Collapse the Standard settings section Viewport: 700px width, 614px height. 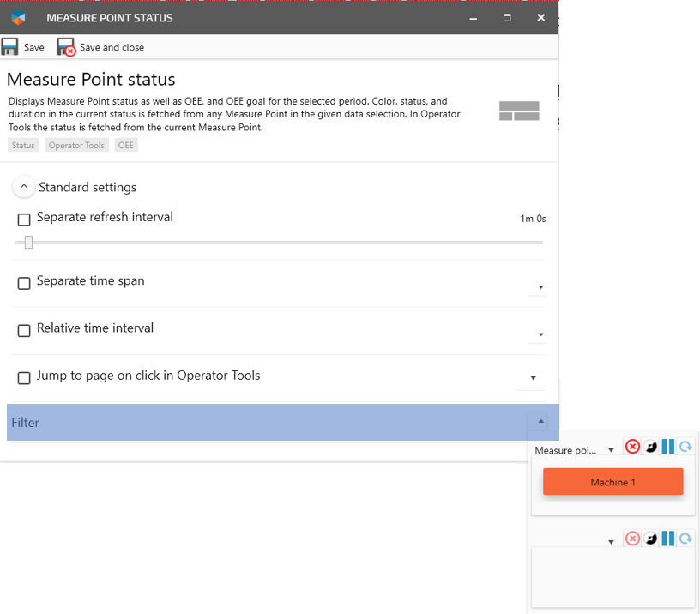point(24,187)
